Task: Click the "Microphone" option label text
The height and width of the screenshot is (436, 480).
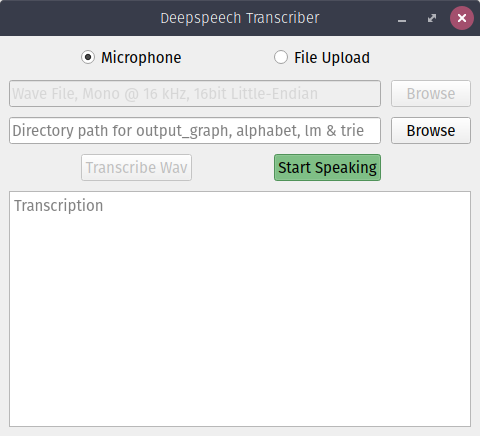Action: tap(141, 58)
